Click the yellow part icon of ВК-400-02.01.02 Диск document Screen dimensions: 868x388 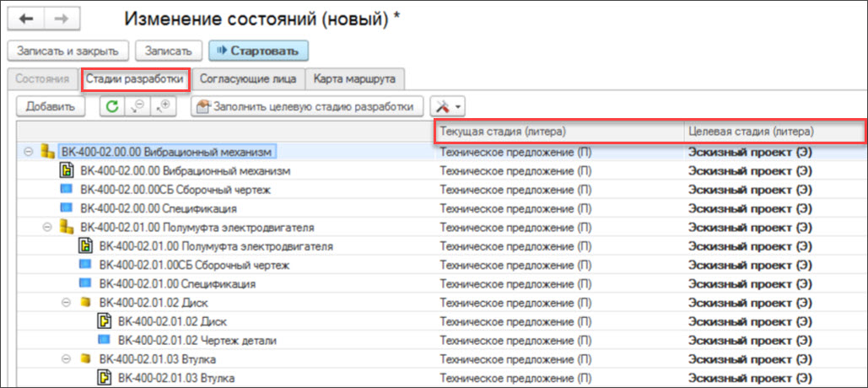coord(105,321)
